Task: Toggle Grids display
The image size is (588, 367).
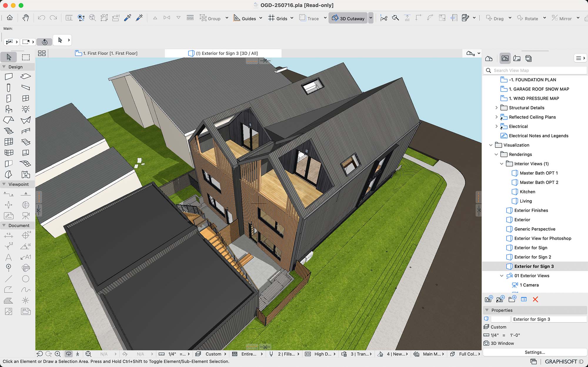Action: point(280,18)
